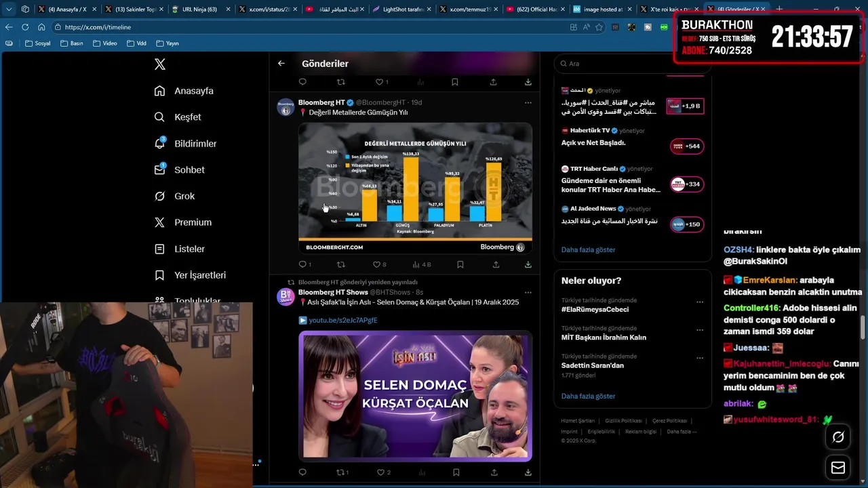
Task: Click the X logo in sidebar
Action: click(160, 64)
